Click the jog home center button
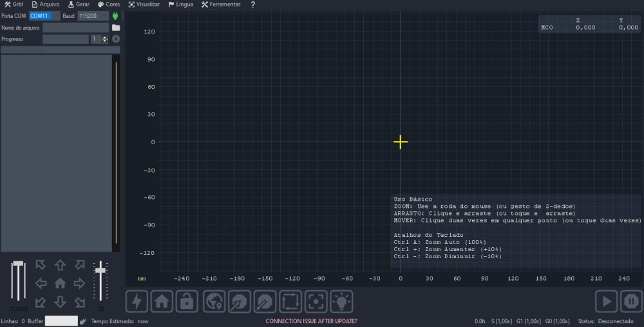 (60, 283)
